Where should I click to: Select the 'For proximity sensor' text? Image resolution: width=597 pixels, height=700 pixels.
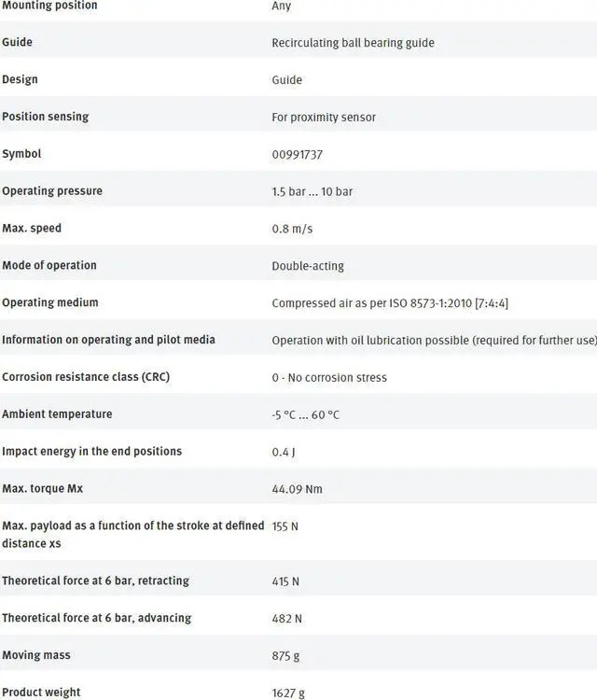coord(324,118)
